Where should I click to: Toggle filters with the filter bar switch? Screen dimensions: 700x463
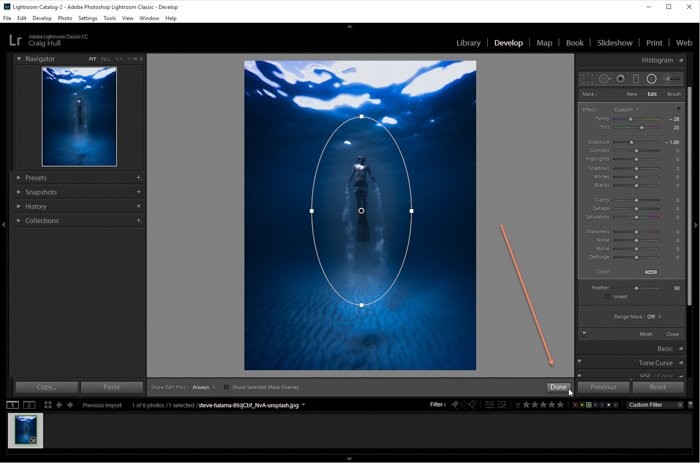(690, 405)
